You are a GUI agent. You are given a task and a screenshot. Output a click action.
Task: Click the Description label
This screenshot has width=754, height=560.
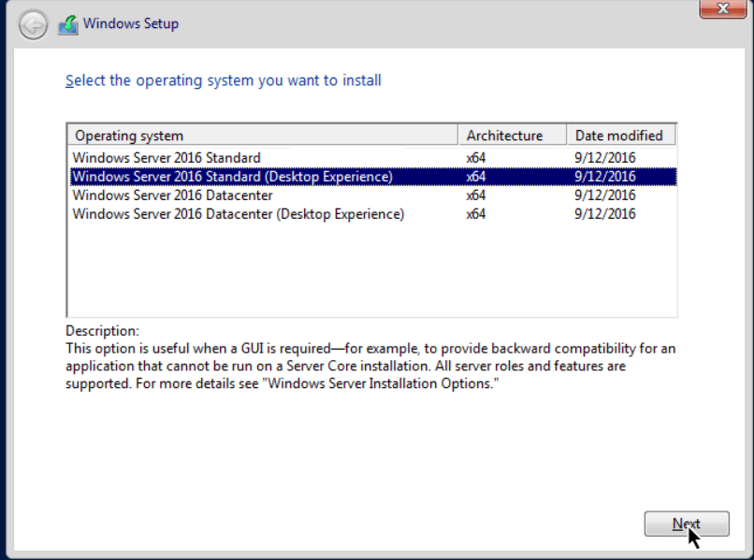click(102, 331)
